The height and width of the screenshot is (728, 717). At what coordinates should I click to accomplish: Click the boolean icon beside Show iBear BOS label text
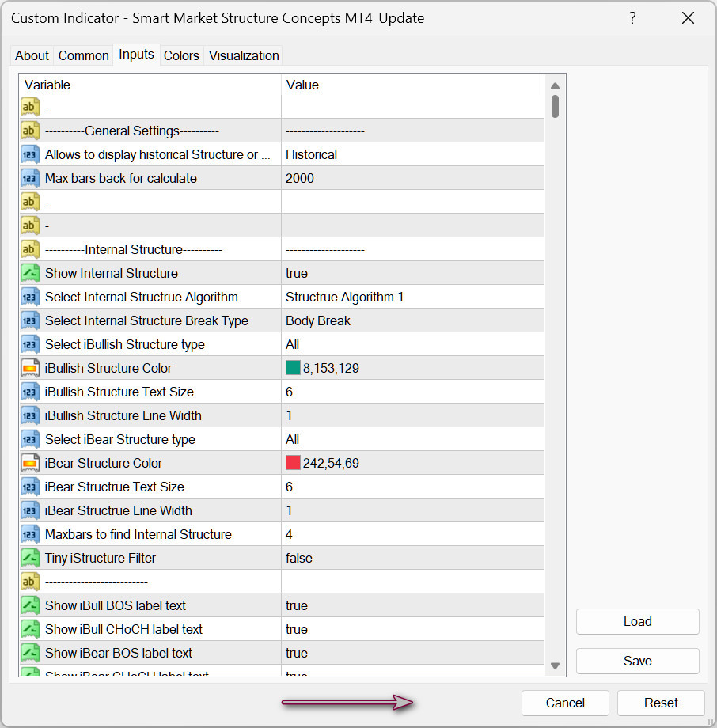(x=30, y=653)
